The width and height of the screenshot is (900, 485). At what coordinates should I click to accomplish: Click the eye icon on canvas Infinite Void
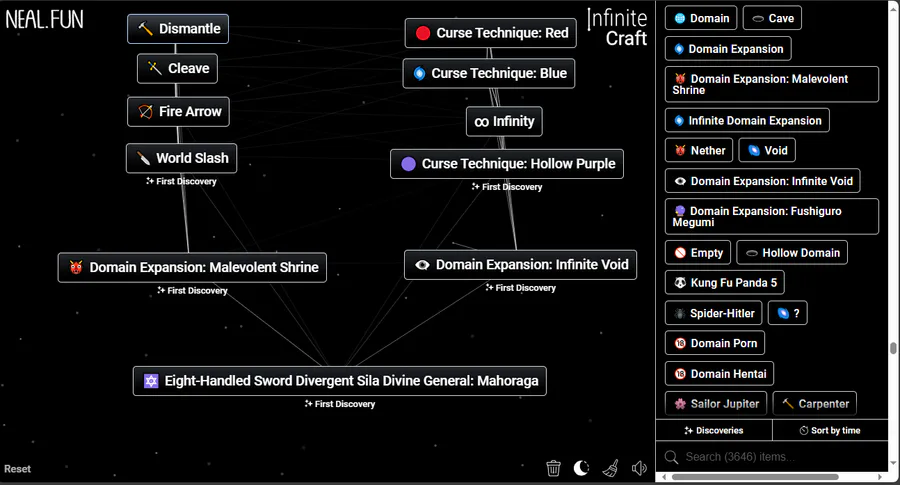422,265
